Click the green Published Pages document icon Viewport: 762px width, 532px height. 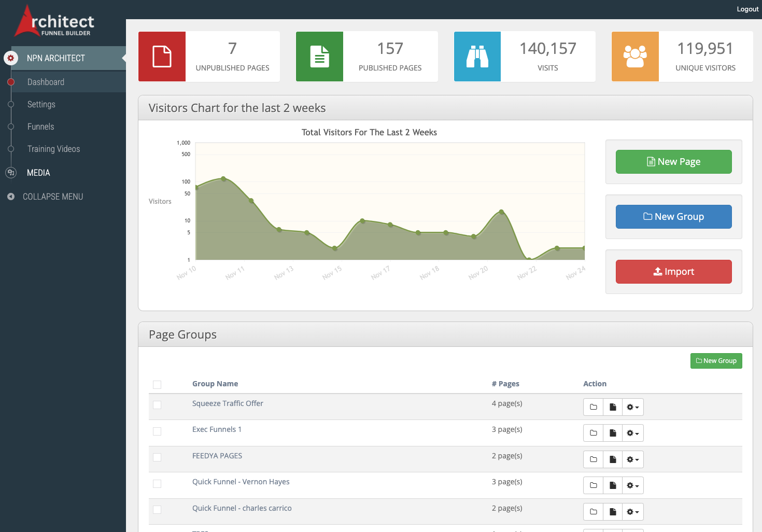319,57
